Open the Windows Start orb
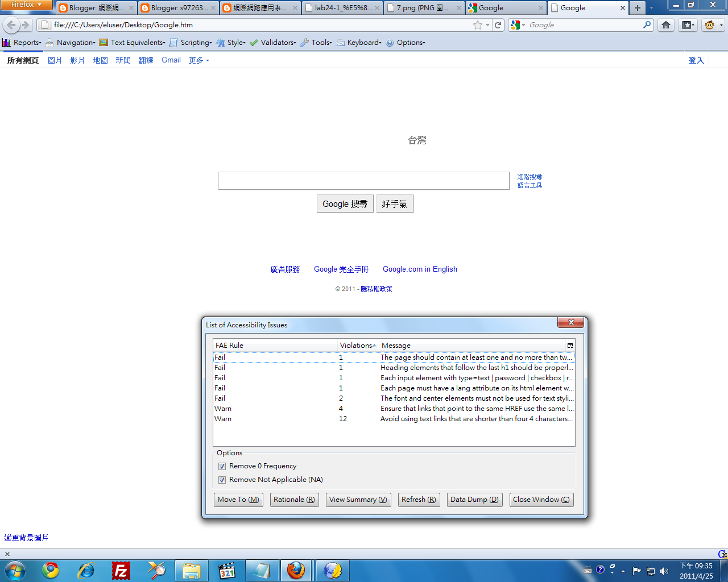 pyautogui.click(x=15, y=570)
